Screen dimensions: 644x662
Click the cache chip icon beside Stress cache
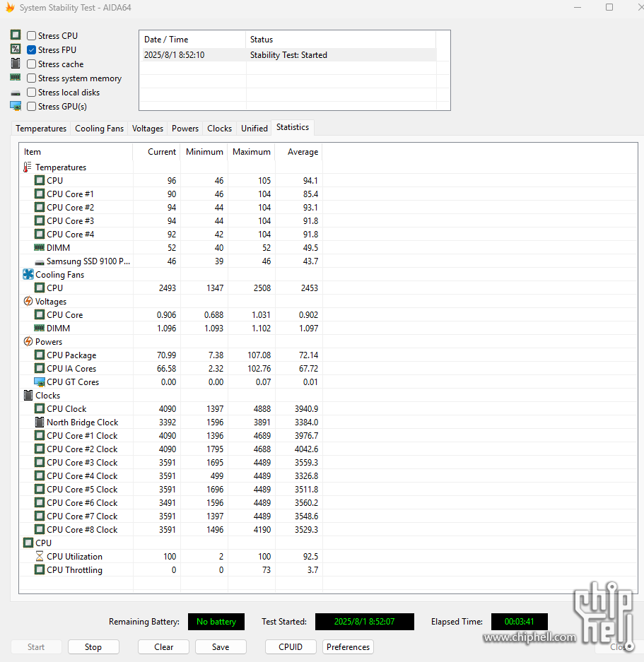coord(16,64)
